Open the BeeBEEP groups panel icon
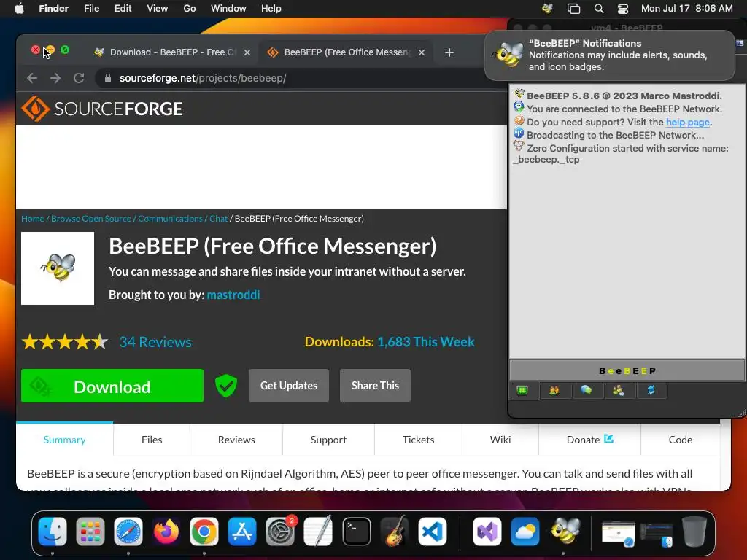Viewport: 747px width, 560px height. coord(619,391)
